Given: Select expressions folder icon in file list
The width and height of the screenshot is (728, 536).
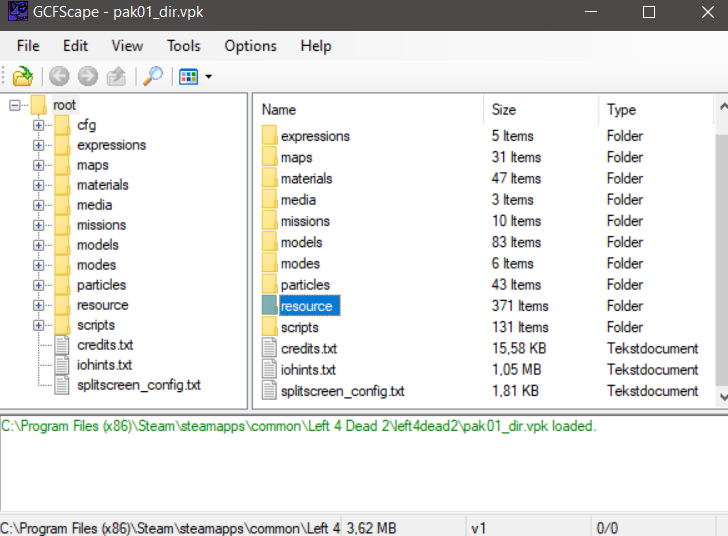Looking at the screenshot, I should tap(269, 136).
